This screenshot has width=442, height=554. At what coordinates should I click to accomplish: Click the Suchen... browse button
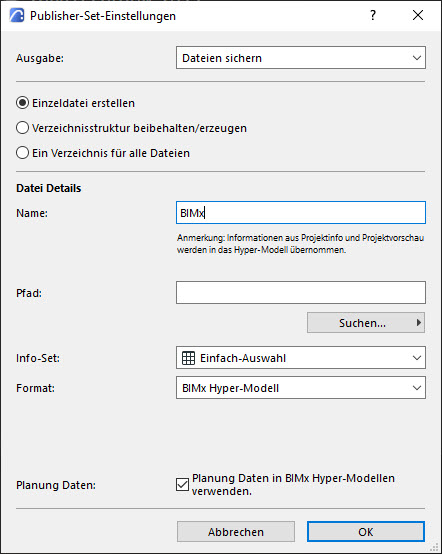366,323
